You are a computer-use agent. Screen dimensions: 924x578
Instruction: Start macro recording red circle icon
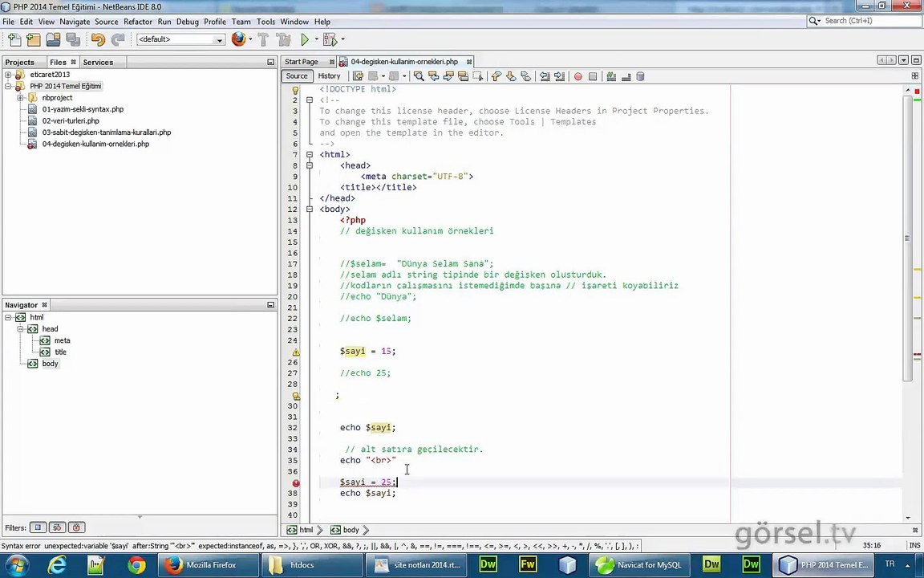click(x=577, y=76)
